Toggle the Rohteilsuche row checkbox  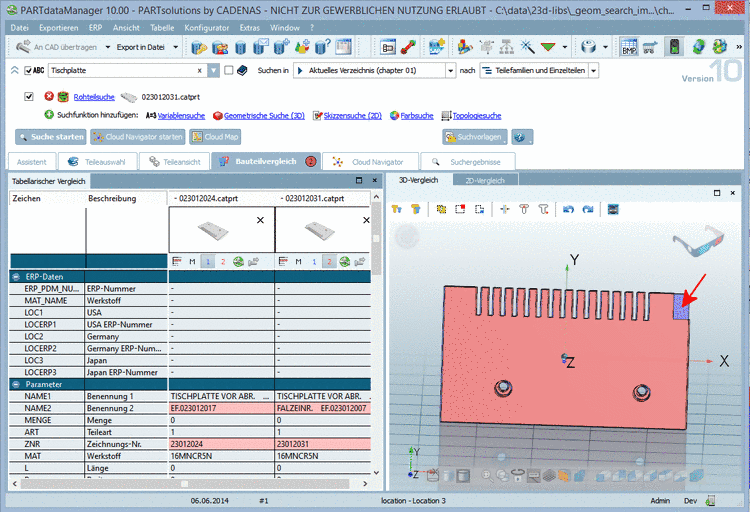[29, 96]
